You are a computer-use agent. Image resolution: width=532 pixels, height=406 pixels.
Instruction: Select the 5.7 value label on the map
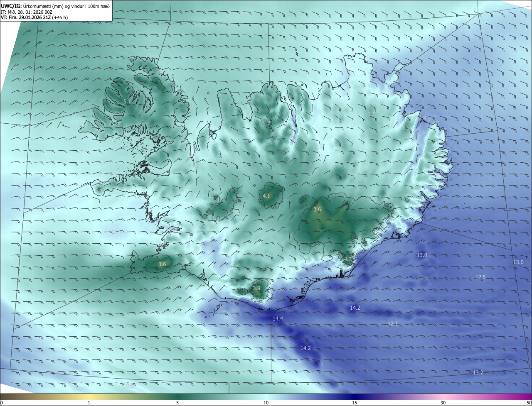click(266, 123)
